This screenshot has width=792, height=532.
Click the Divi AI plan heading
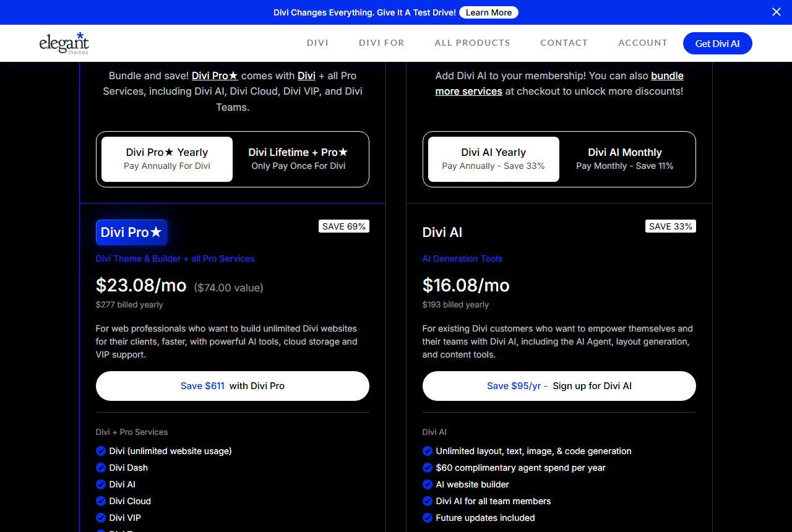[x=442, y=233]
